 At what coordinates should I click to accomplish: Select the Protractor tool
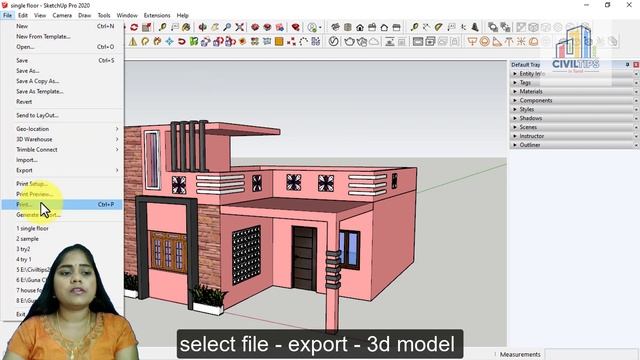tap(438, 27)
